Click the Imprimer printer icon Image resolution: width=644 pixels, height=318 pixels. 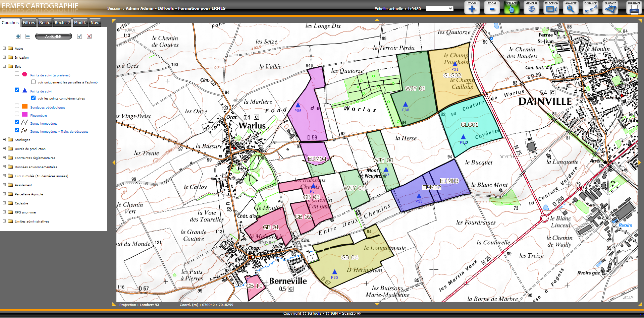click(x=634, y=8)
